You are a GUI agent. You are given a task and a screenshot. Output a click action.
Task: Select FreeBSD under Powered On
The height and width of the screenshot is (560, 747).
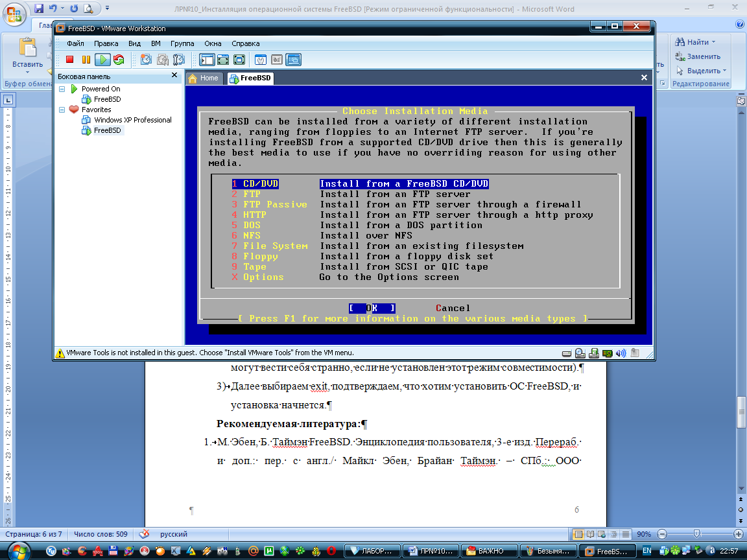(x=107, y=99)
